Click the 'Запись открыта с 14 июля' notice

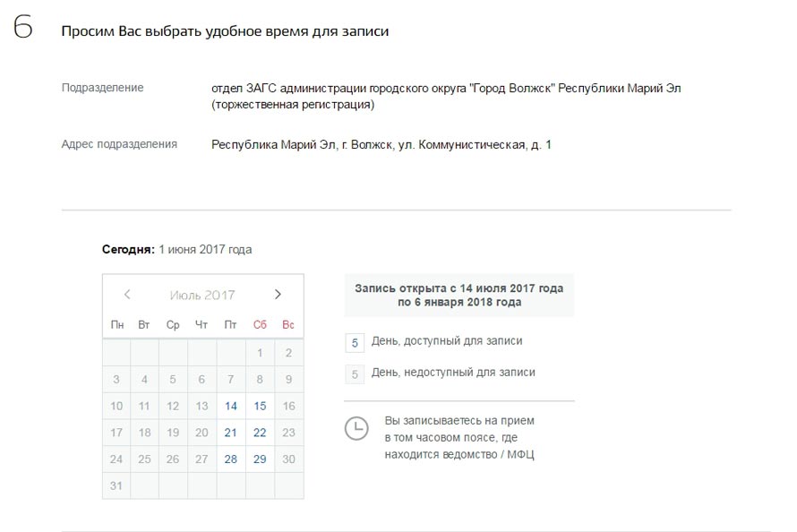459,296
